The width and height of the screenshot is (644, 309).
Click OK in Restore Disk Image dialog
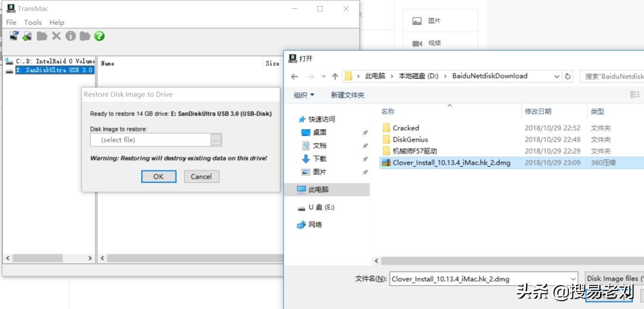[159, 177]
